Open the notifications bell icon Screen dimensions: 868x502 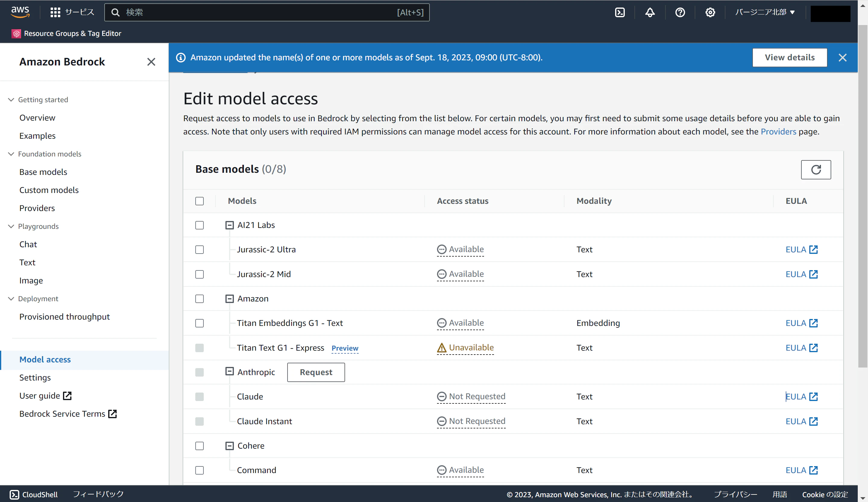649,12
